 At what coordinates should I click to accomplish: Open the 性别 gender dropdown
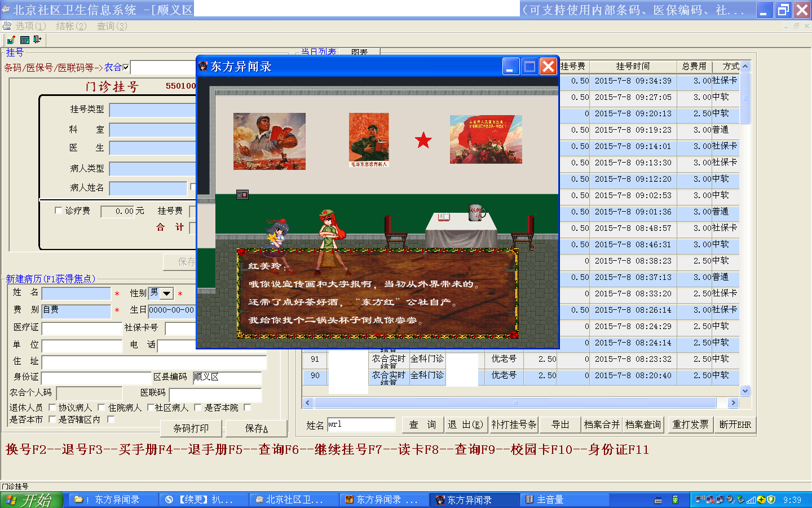coord(166,294)
